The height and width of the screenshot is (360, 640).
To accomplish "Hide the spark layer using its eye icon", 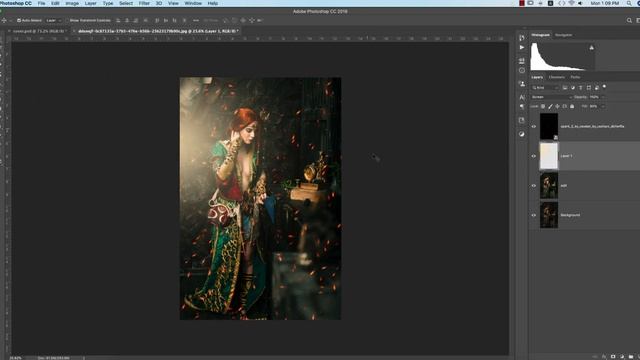I will (533, 127).
